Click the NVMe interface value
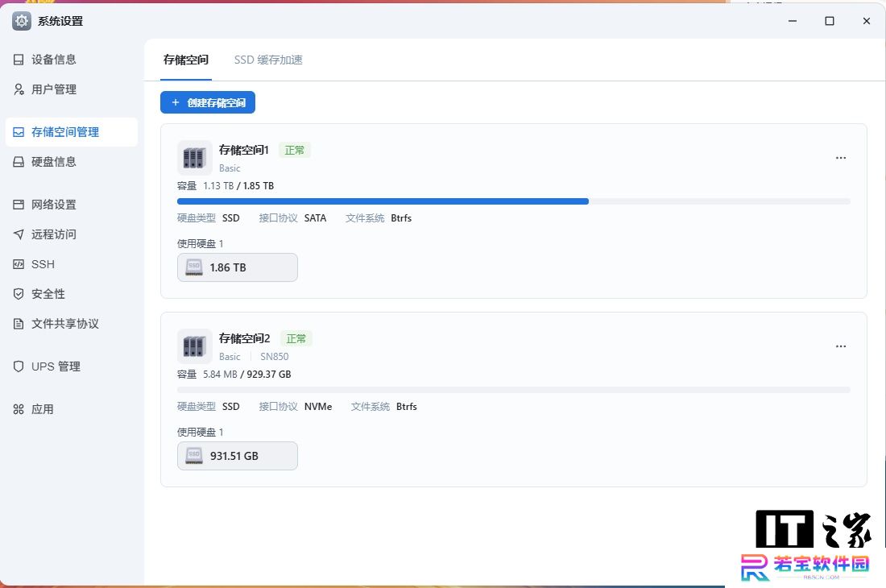886x588 pixels. [x=318, y=407]
